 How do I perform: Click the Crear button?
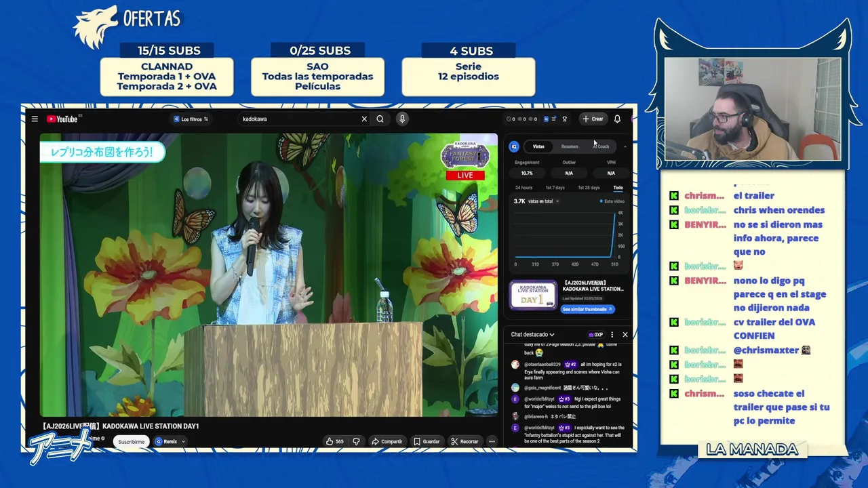593,119
